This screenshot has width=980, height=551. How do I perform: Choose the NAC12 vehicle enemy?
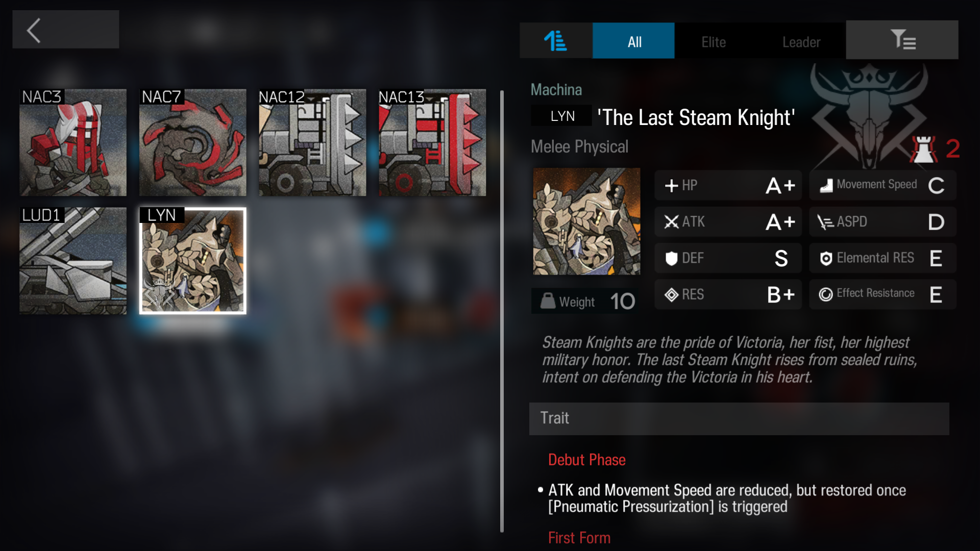(312, 142)
